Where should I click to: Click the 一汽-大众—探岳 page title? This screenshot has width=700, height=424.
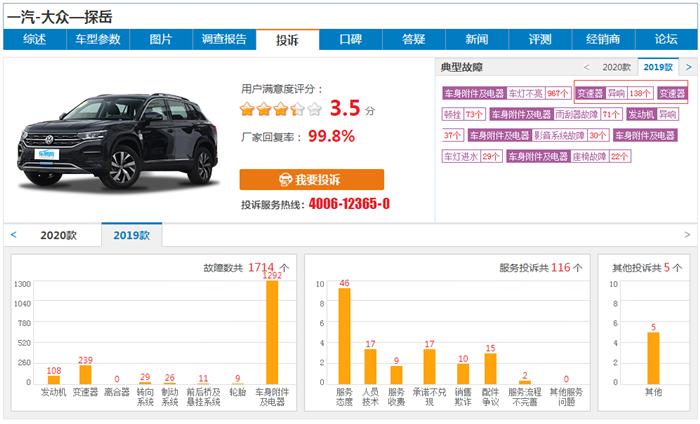[x=60, y=17]
